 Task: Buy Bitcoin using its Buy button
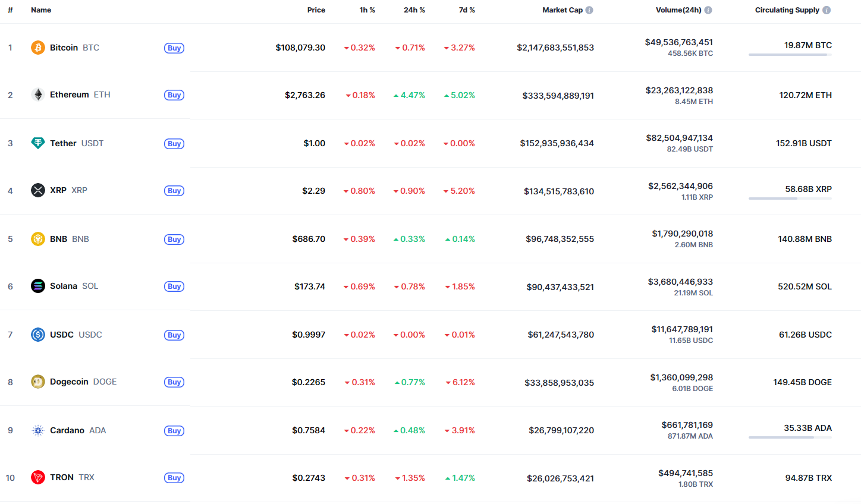tap(174, 48)
